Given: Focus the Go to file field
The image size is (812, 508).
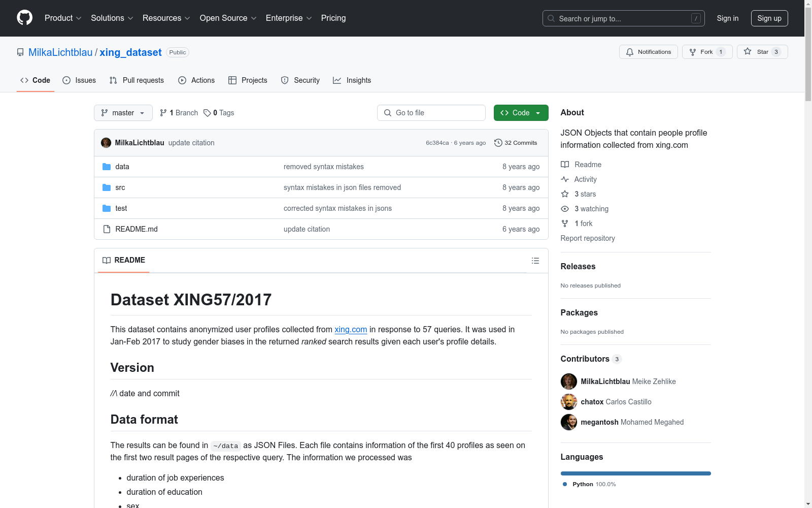Looking at the screenshot, I should click(x=431, y=113).
